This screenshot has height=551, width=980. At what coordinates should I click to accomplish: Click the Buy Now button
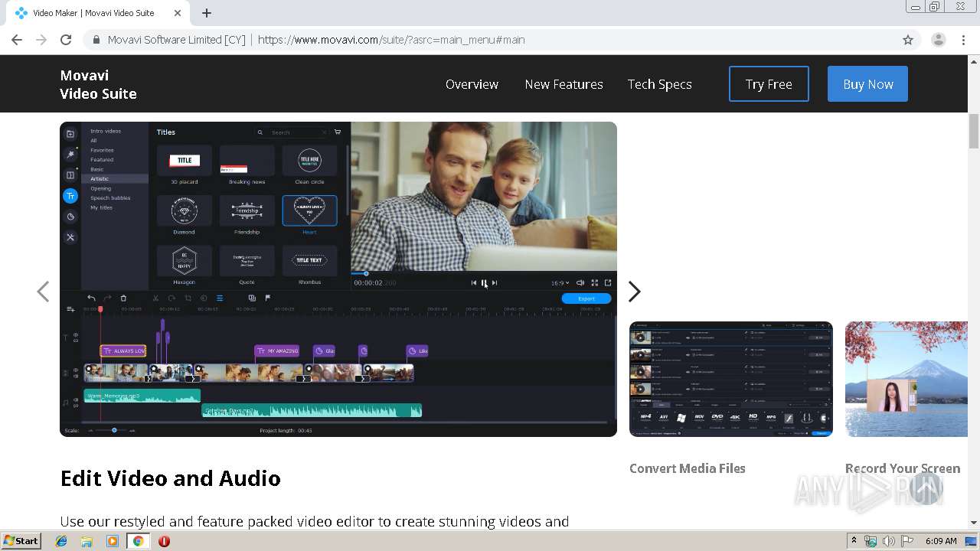click(x=867, y=84)
